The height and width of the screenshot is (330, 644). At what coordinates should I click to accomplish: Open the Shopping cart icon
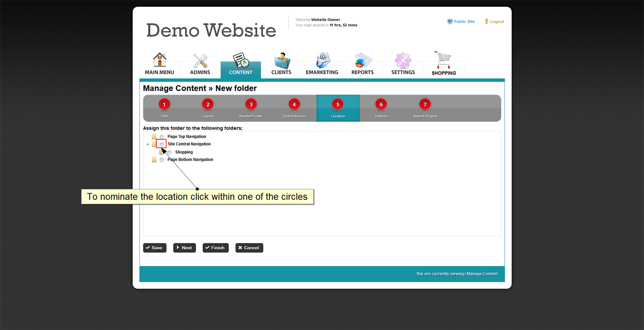pos(444,60)
